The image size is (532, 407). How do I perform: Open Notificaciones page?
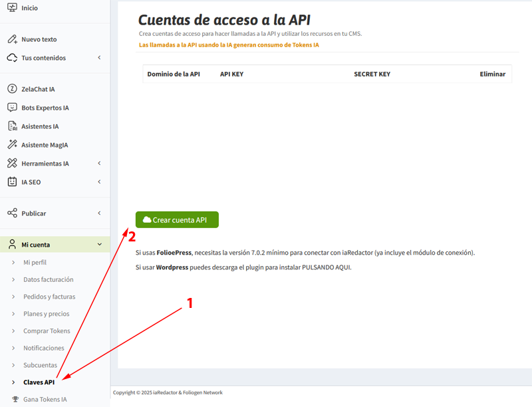pyautogui.click(x=43, y=348)
